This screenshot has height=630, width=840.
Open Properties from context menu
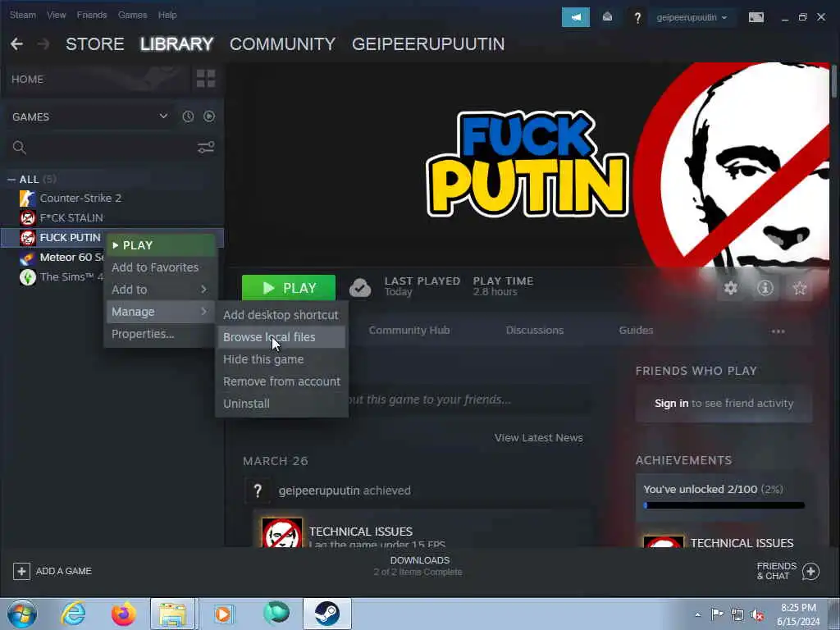pyautogui.click(x=160, y=334)
